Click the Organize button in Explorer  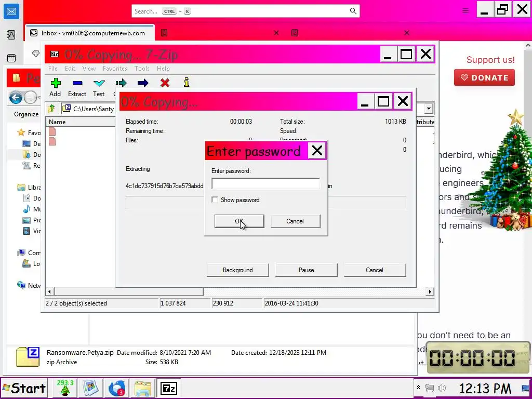(26, 114)
